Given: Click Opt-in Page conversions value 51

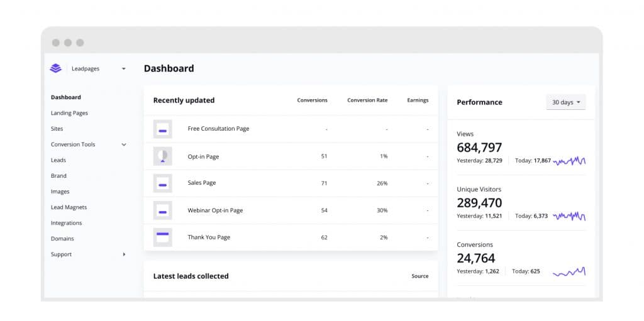Looking at the screenshot, I should [x=324, y=156].
